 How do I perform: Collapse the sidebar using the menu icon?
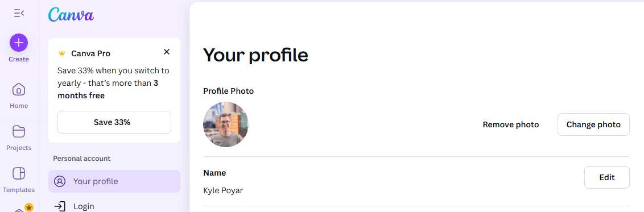coord(19,13)
